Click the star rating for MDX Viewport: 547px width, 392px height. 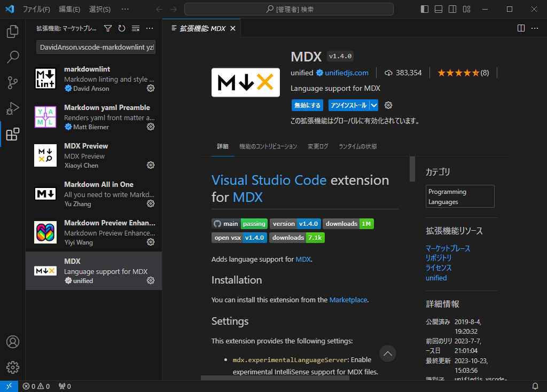(463, 73)
